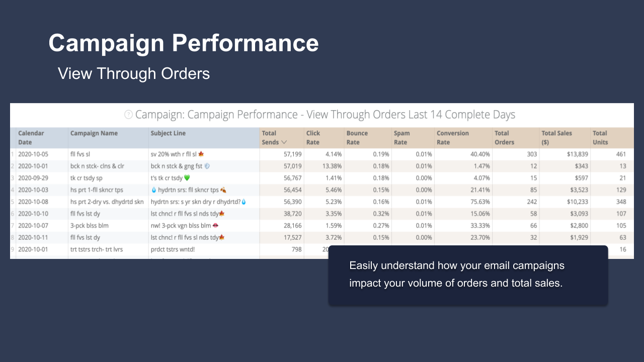
Task: Click the ice cube emoji after gng fst
Action: pos(207,166)
